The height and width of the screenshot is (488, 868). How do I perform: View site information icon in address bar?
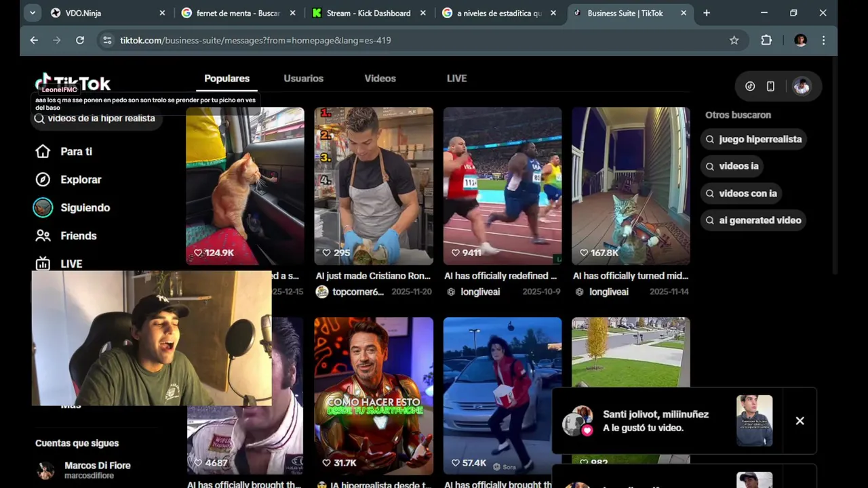[x=107, y=40]
